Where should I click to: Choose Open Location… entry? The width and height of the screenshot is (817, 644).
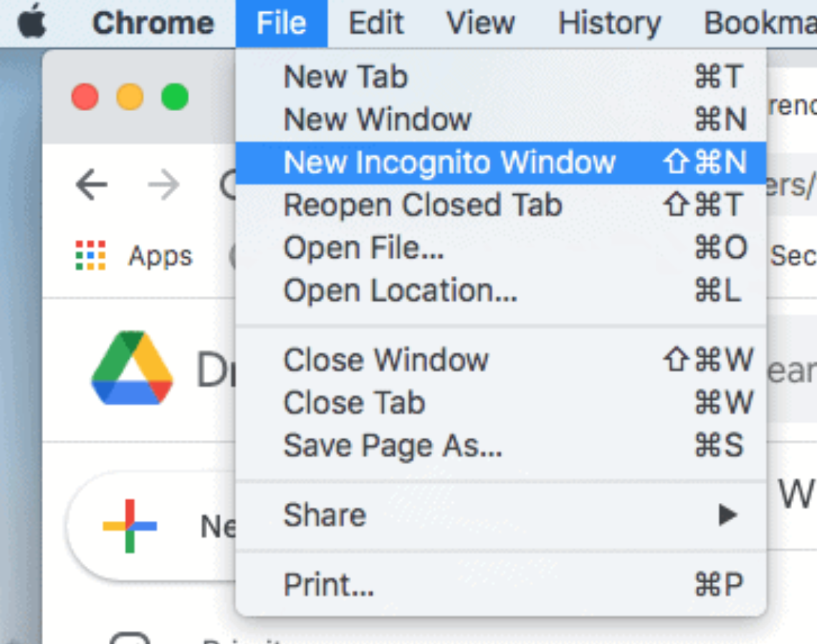pyautogui.click(x=400, y=291)
